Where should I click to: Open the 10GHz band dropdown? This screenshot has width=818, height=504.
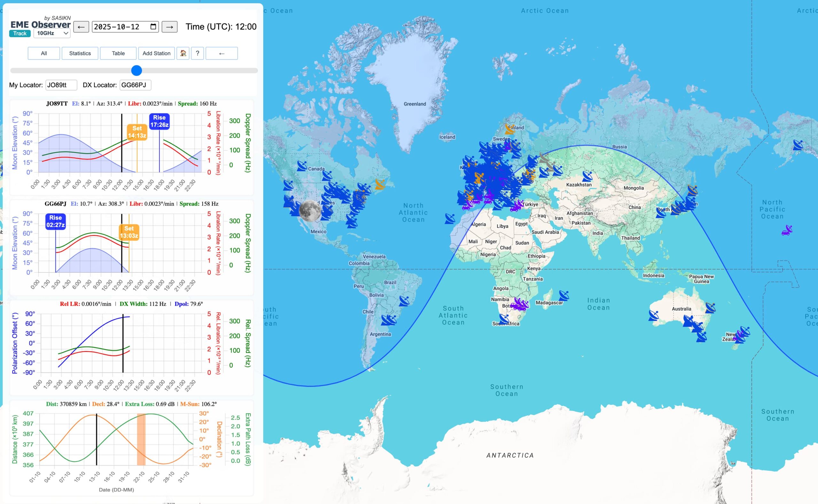tap(52, 33)
